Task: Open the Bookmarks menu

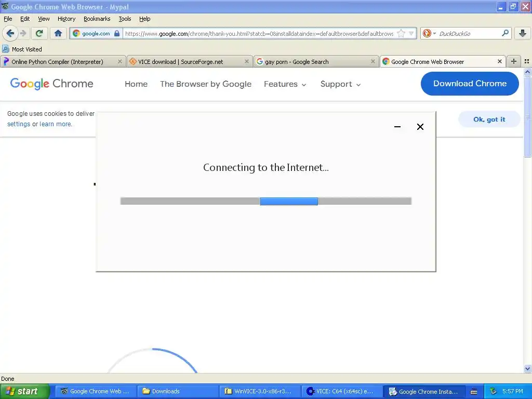Action: pyautogui.click(x=97, y=19)
